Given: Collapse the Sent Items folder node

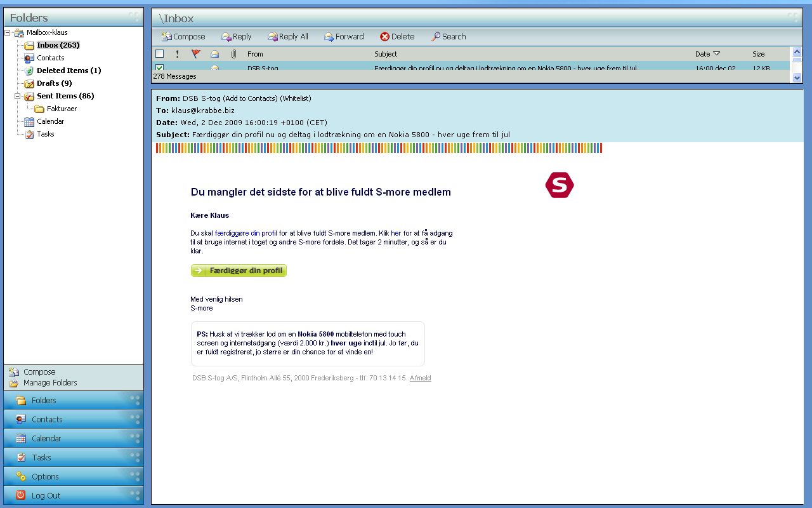Looking at the screenshot, I should (x=18, y=96).
